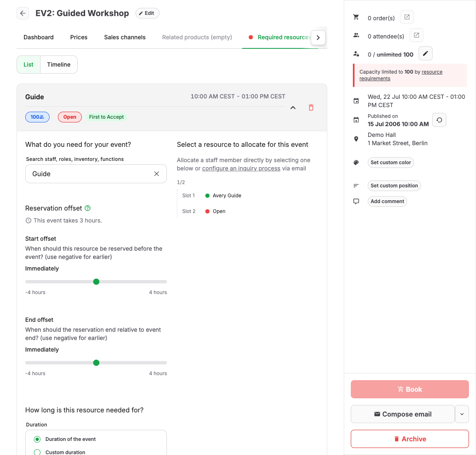Image resolution: width=476 pixels, height=455 pixels.
Task: Clear the Guide search field
Action: tap(157, 174)
